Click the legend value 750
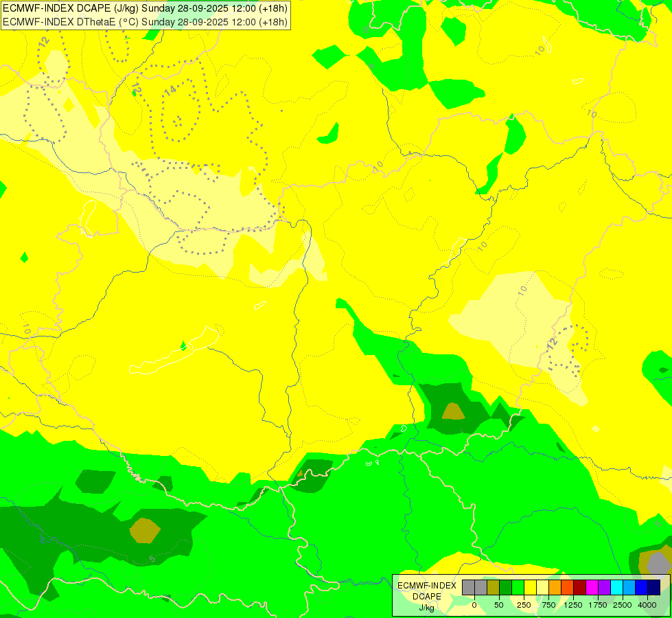 tap(548, 605)
